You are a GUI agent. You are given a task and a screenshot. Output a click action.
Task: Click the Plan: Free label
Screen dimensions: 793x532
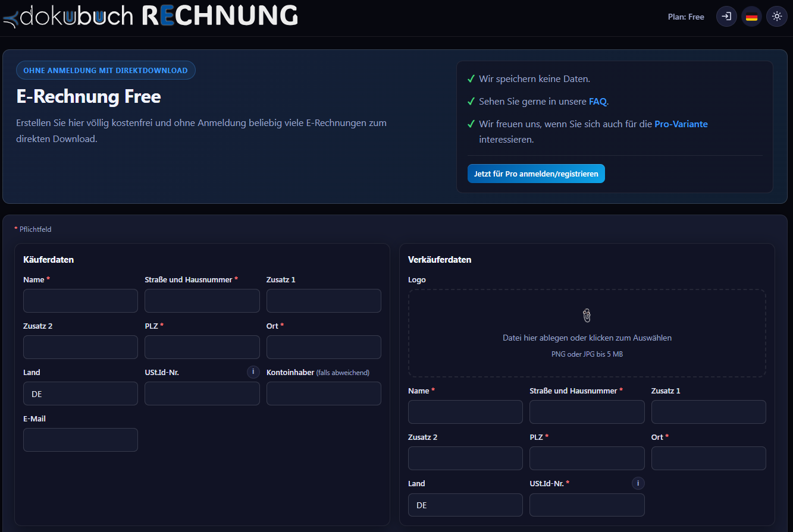tap(686, 17)
